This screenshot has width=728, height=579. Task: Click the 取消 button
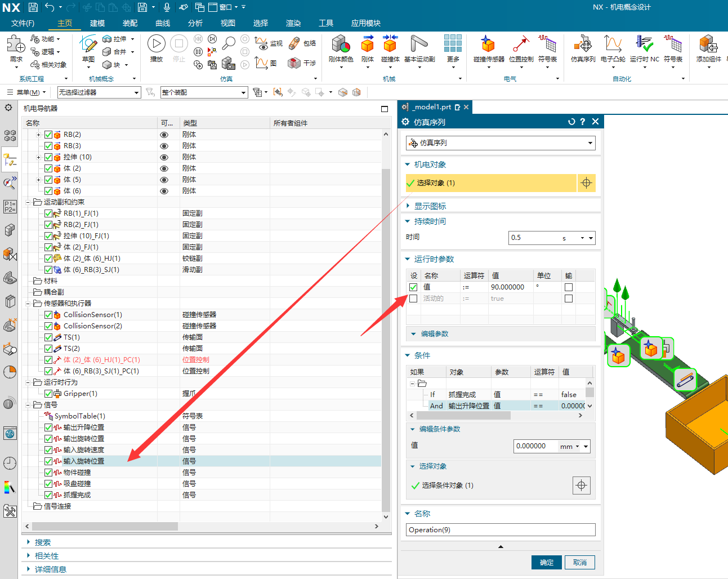580,563
